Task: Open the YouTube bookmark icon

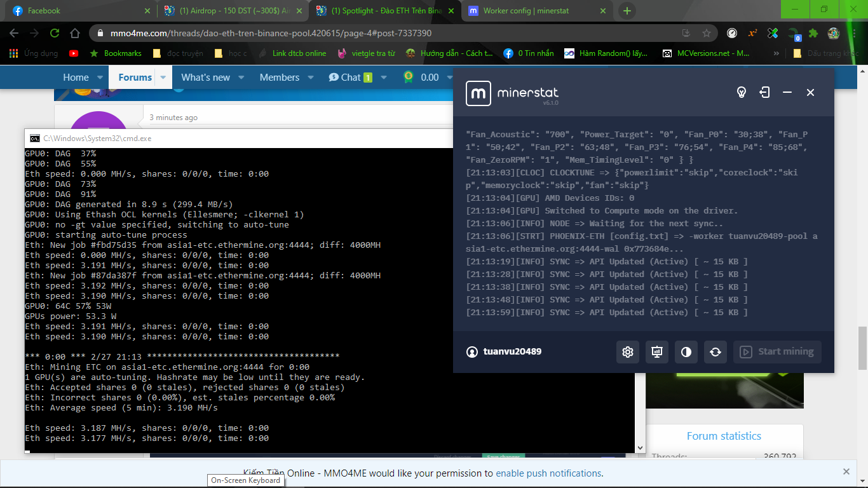Action: (x=74, y=53)
